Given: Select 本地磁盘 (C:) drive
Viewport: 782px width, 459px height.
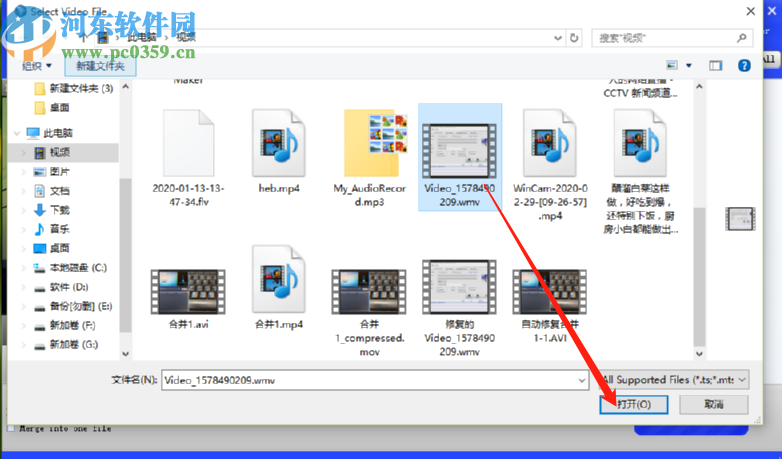Looking at the screenshot, I should [69, 268].
